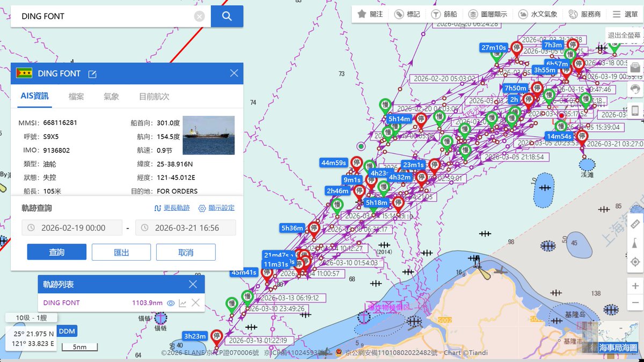Close the DING FONT info panel

(234, 73)
